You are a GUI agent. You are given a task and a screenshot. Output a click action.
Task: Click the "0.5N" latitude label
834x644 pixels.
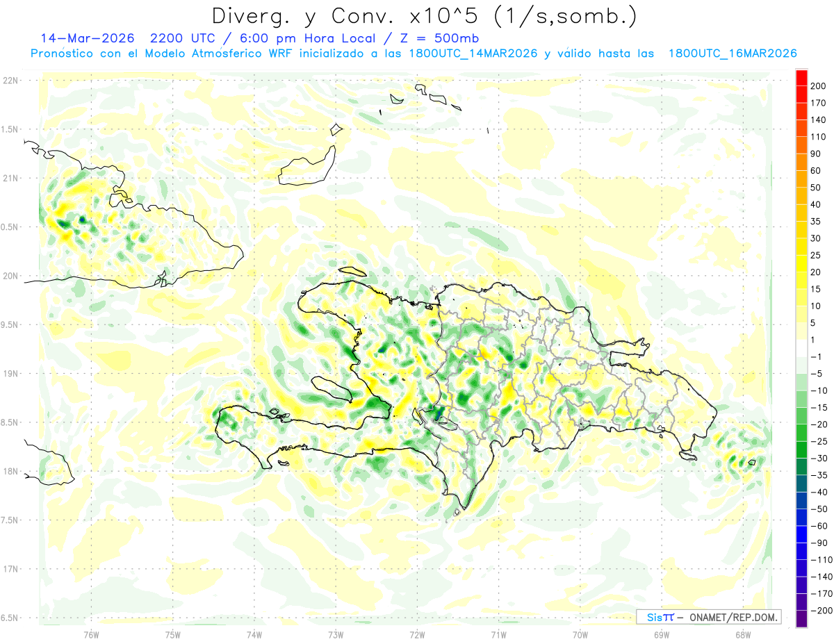point(9,227)
